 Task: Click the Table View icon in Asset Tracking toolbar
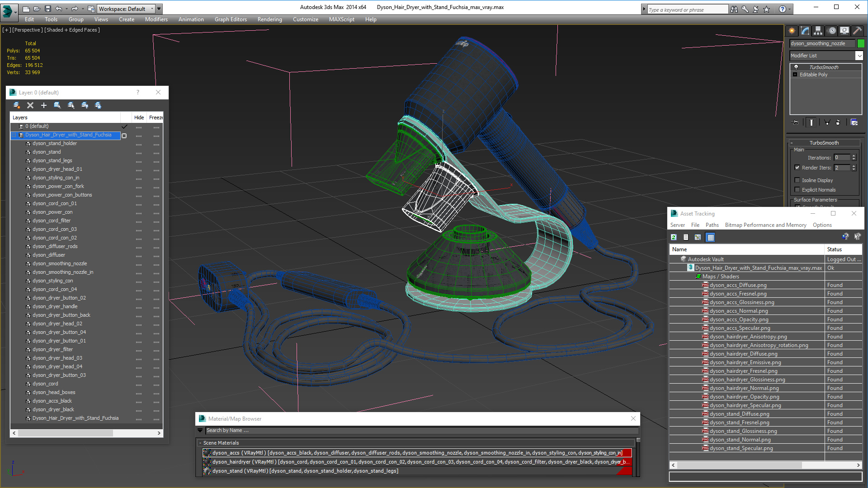click(710, 237)
